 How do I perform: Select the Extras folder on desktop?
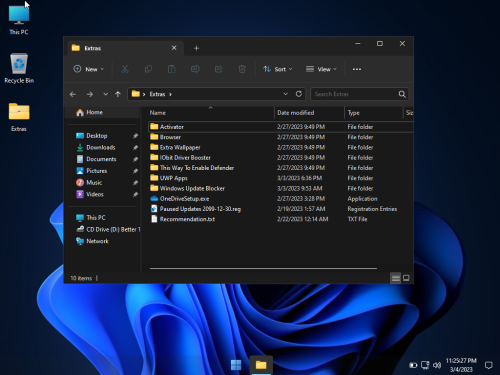tap(19, 117)
